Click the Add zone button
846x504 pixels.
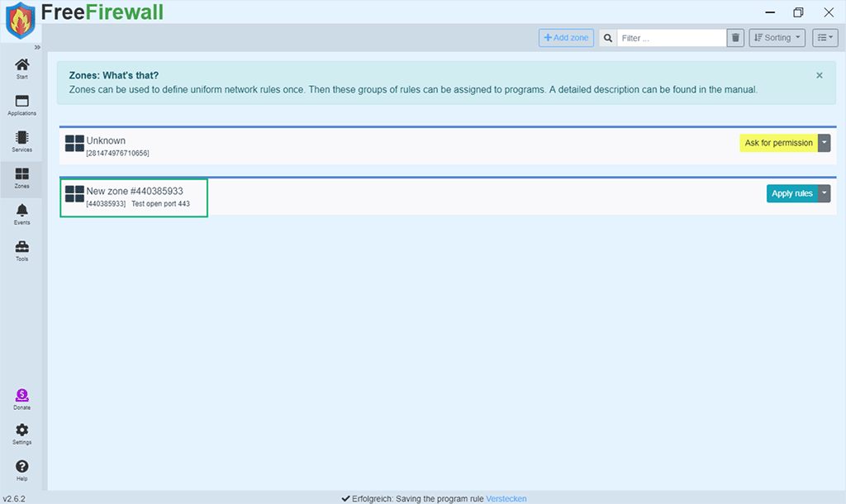[566, 38]
